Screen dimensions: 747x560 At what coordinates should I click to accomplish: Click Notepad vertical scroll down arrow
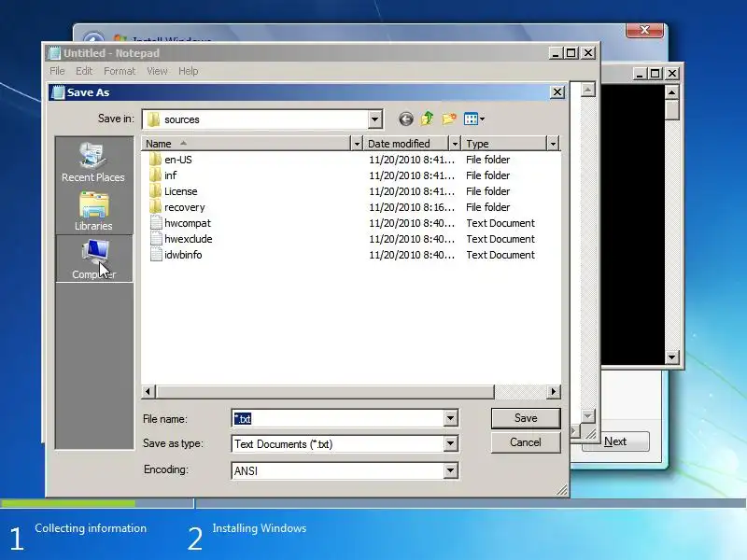[588, 415]
